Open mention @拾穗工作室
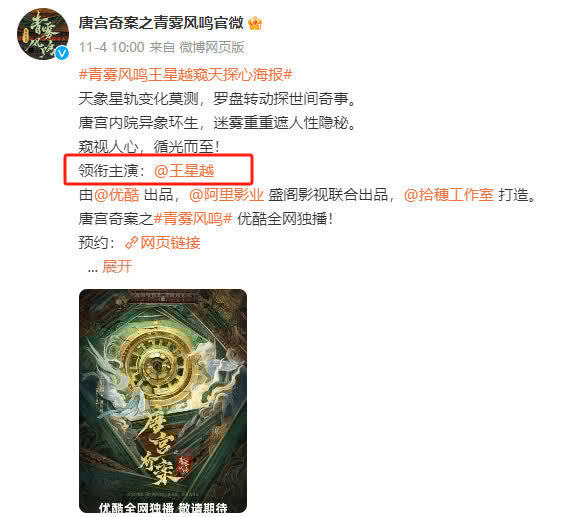This screenshot has width=585, height=517. (x=448, y=195)
